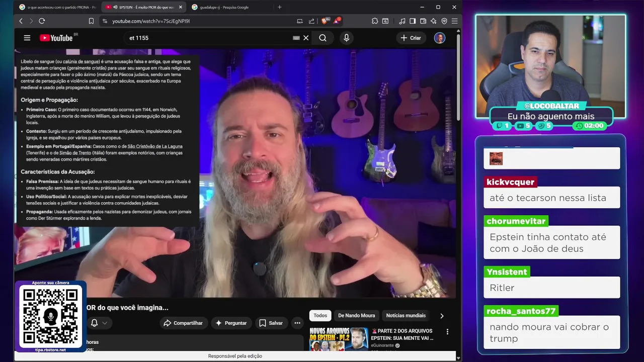Click the Perguntar ask button
The height and width of the screenshot is (362, 644).
pyautogui.click(x=231, y=323)
